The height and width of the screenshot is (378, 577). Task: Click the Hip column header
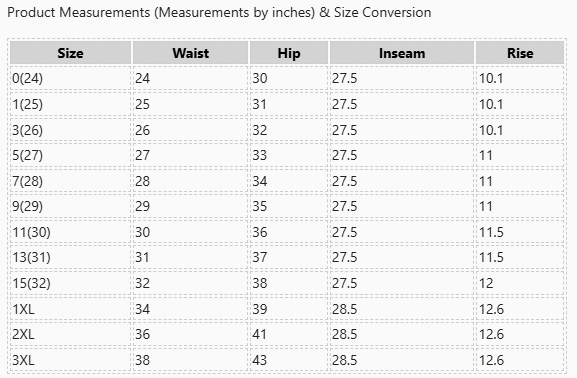click(289, 53)
